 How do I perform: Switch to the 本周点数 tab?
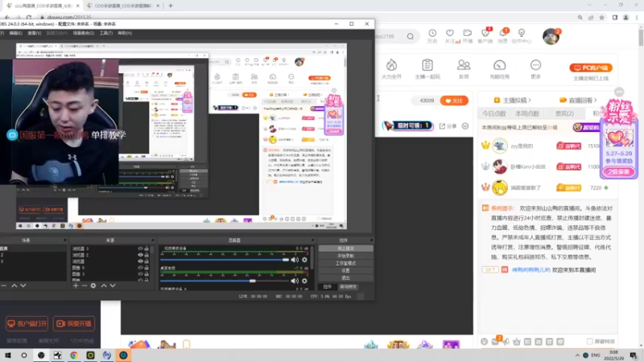click(527, 113)
